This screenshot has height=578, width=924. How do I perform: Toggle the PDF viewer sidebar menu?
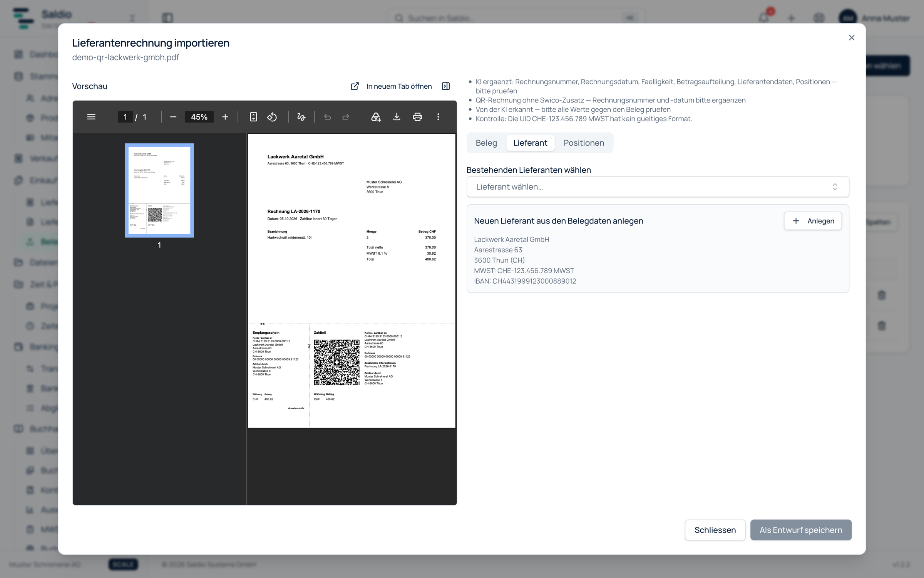pos(91,117)
